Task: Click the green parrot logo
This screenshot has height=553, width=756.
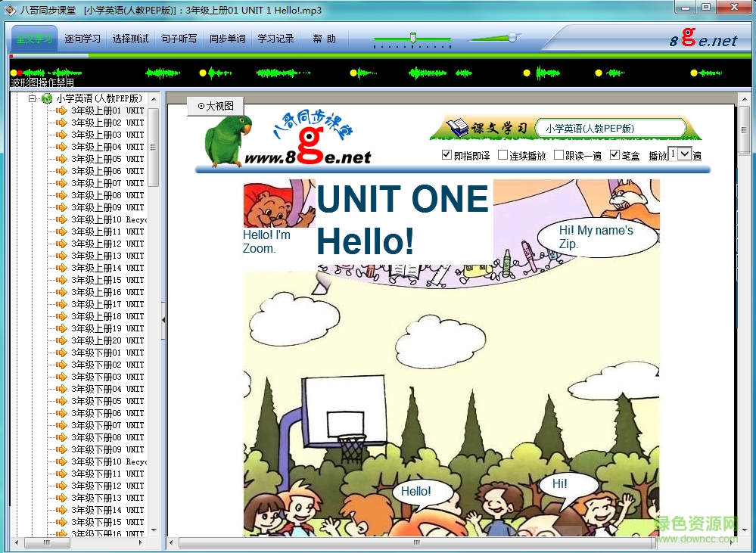Action: (226, 140)
